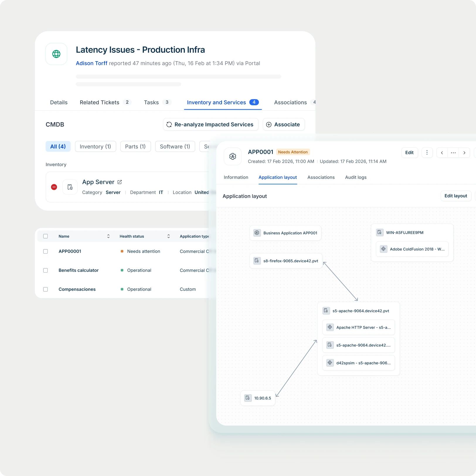Click the Edit layout button
This screenshot has width=476, height=476.
click(x=456, y=196)
